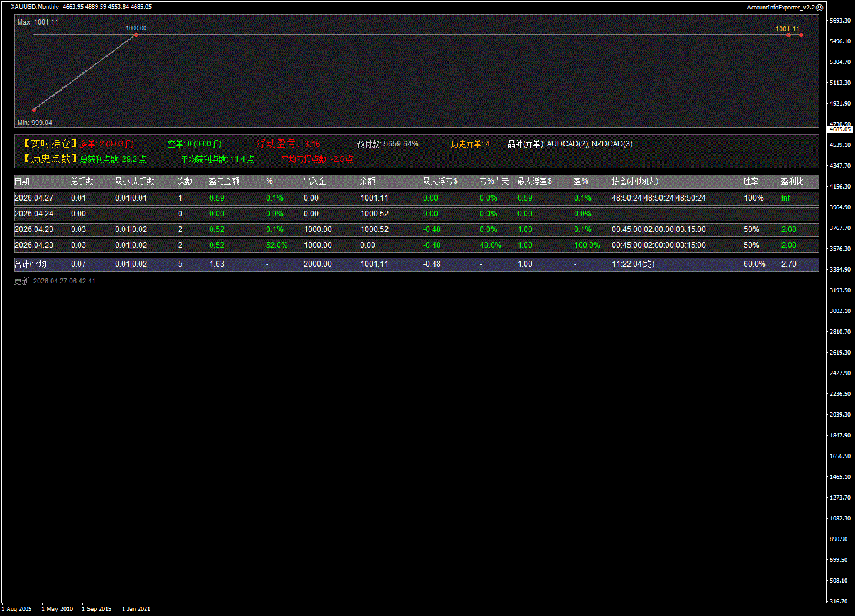The height and width of the screenshot is (616, 855).
Task: Click the 余额 column header
Action: click(368, 182)
